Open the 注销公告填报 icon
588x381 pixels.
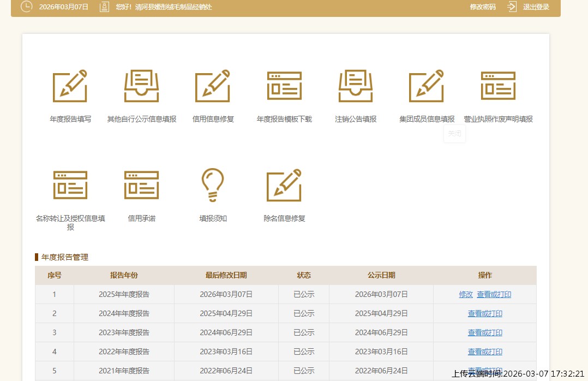click(x=356, y=86)
